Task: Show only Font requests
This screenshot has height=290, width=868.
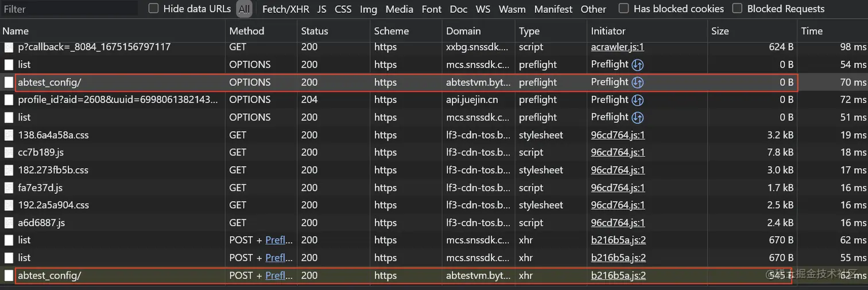Action: [x=432, y=9]
